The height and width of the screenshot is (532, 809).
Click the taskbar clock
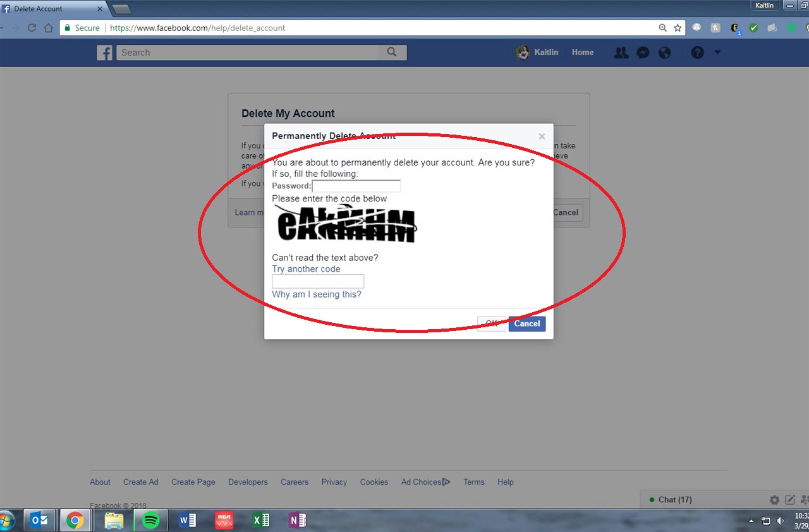(801, 521)
